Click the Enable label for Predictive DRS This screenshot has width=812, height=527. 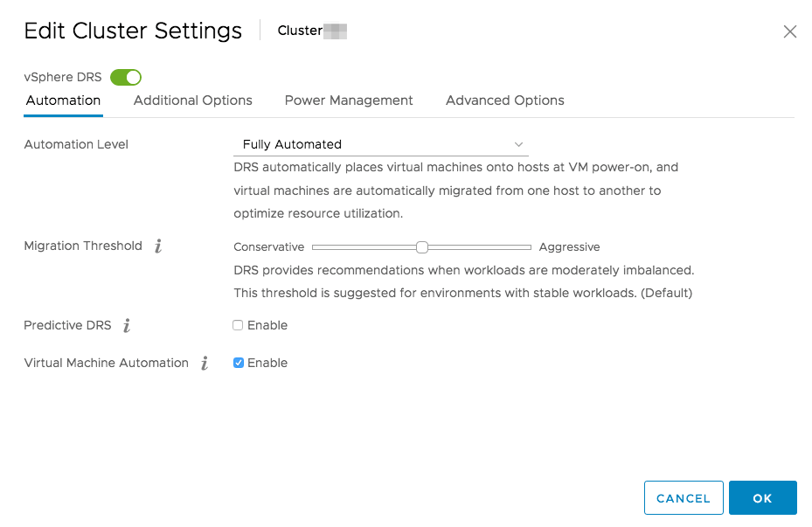click(267, 325)
